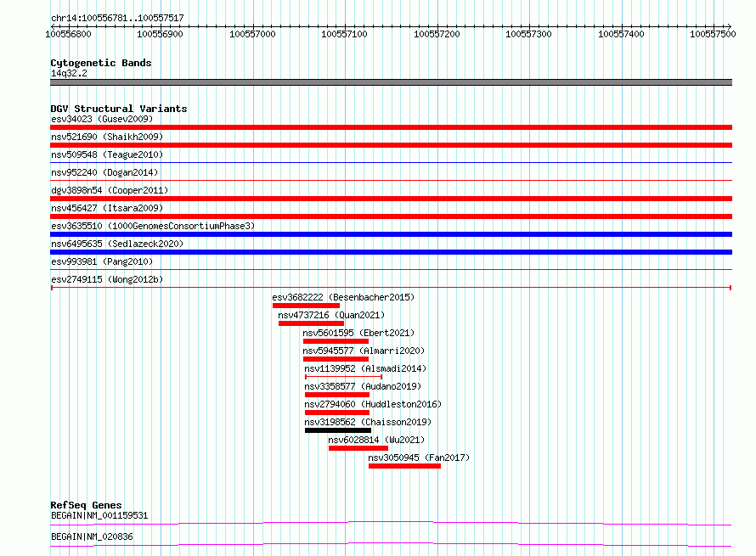Click the thick red bar under dgv3898n54 (Cooper2011)
Screen dimensions: 756x556
391,199
